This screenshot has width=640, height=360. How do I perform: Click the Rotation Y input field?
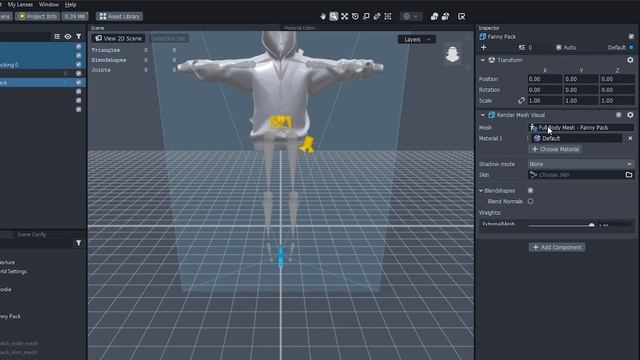pos(580,90)
